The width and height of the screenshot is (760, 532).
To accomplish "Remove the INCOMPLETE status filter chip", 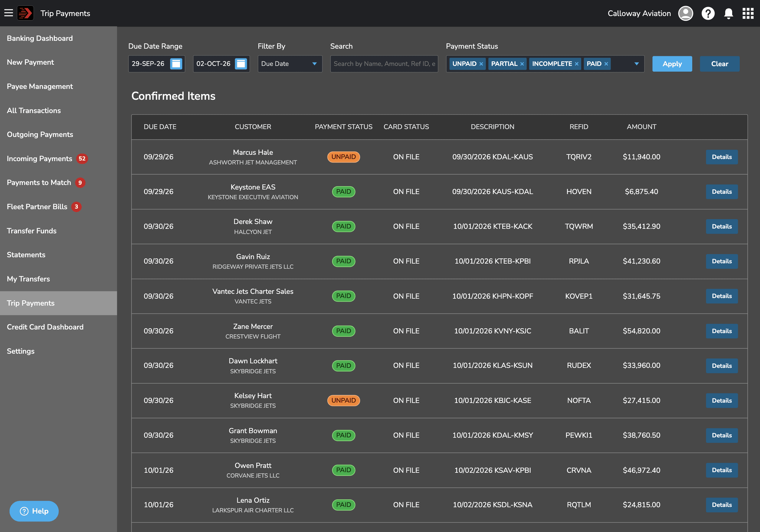I will [577, 64].
